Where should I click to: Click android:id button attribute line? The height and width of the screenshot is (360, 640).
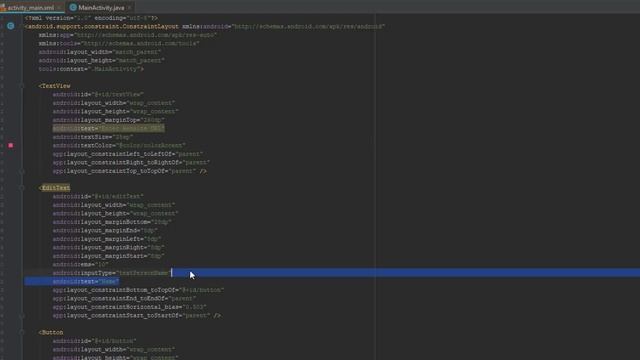pyautogui.click(x=94, y=341)
